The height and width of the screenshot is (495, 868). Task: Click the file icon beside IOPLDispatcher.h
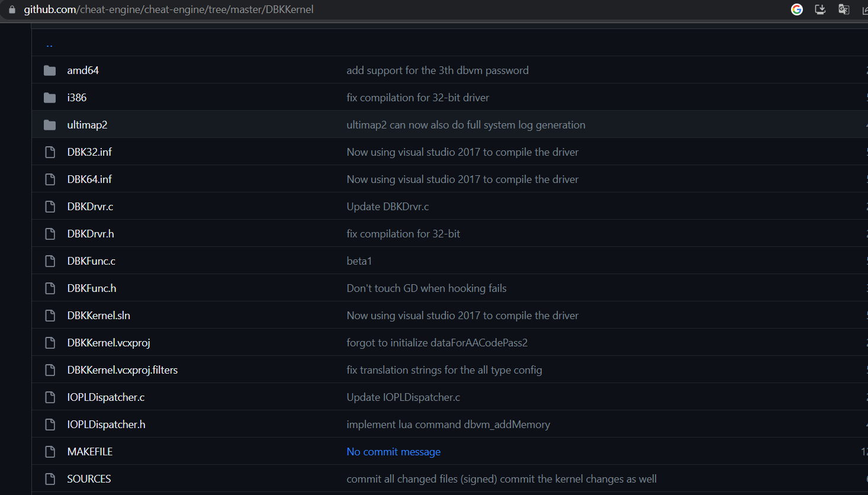coord(50,425)
